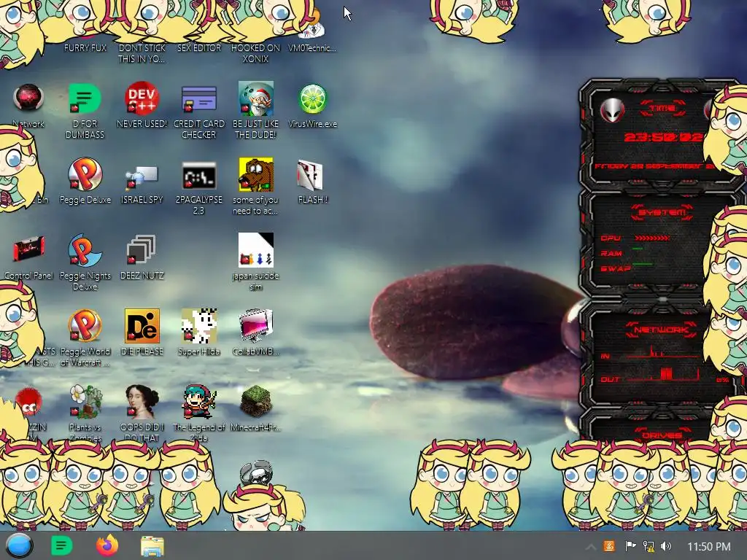Open the FLASH! solitaire icon
The image size is (747, 560).
pos(310,175)
